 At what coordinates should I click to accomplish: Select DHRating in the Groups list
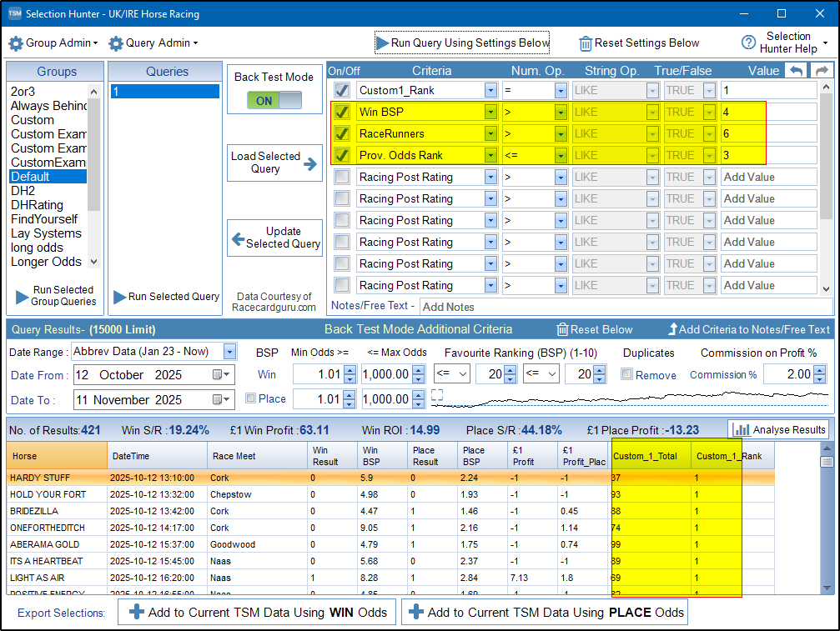coord(37,205)
